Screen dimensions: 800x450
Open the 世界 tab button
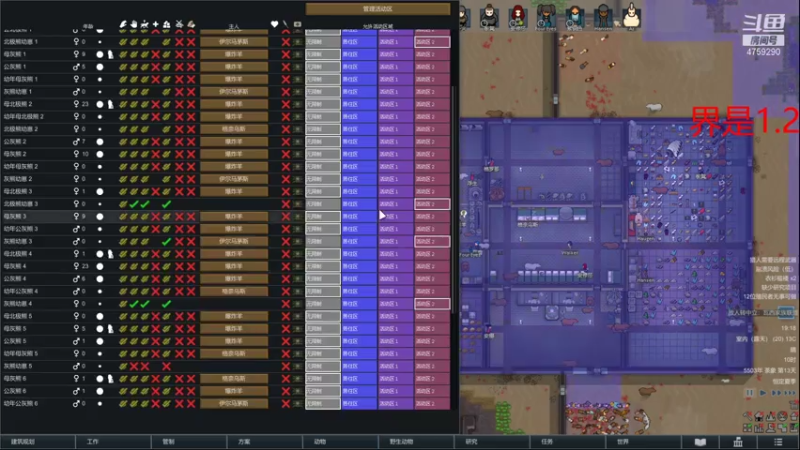tap(642, 442)
